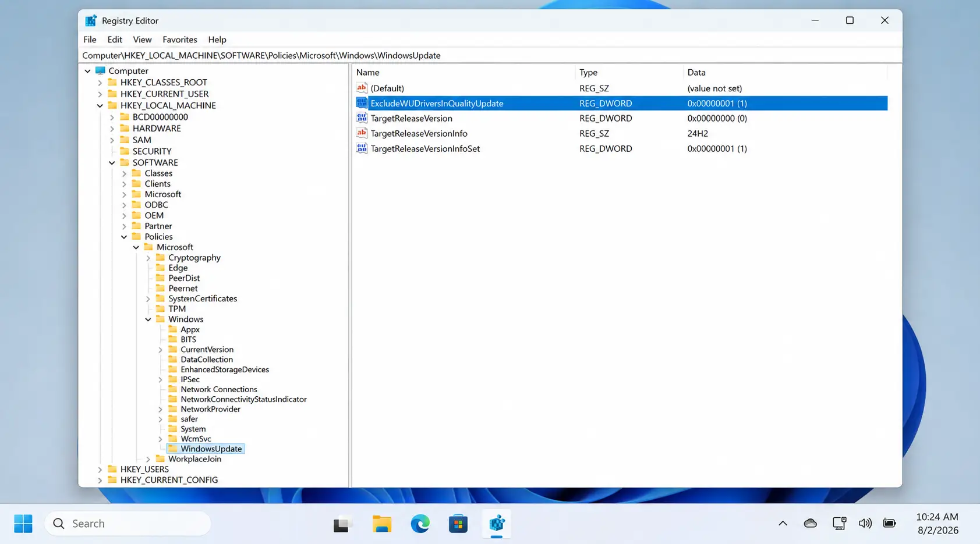Open Task View from the taskbar

tap(343, 524)
